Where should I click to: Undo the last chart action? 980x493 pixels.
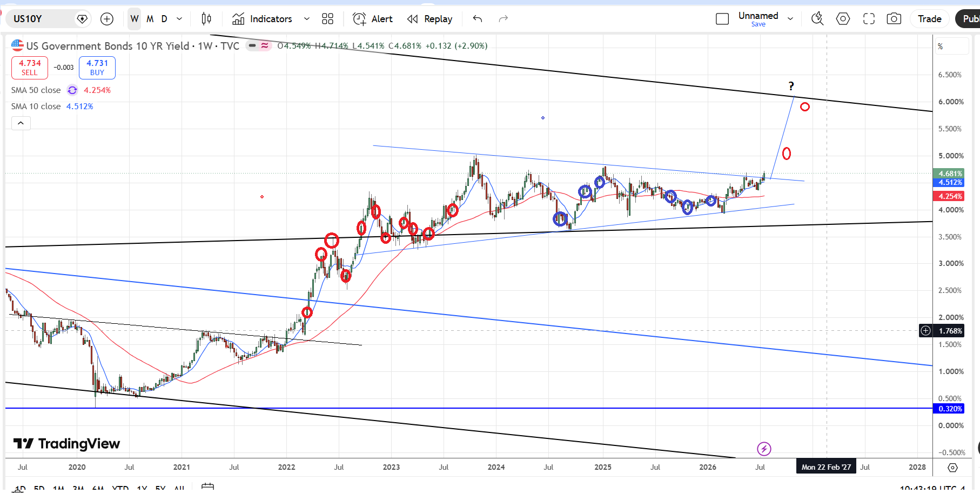478,19
